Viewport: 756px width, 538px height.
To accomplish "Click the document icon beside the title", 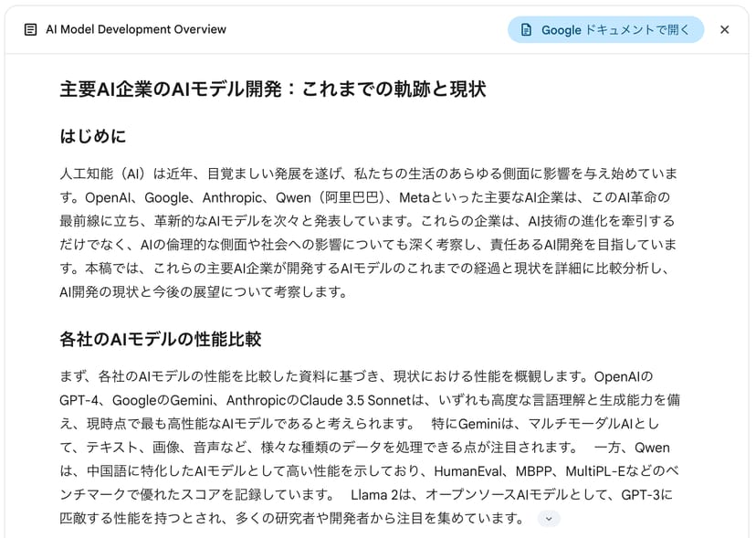I will (x=30, y=29).
